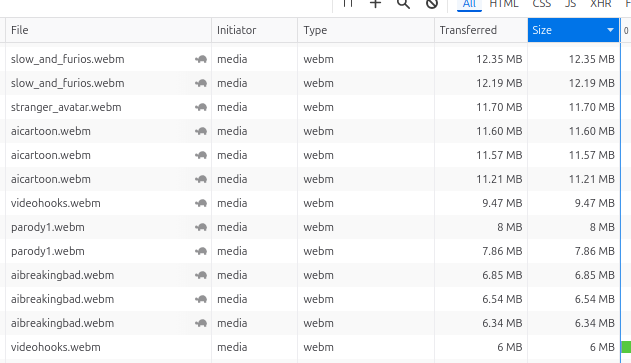This screenshot has width=631, height=363.
Task: Select slow_and_furios.webm in the 12.35 MB row
Action: tap(68, 59)
